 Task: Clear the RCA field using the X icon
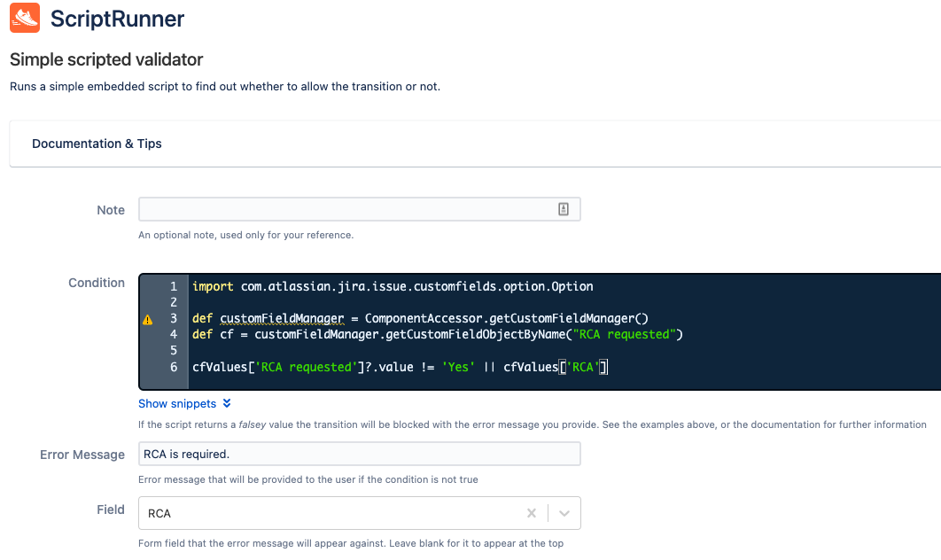point(532,513)
